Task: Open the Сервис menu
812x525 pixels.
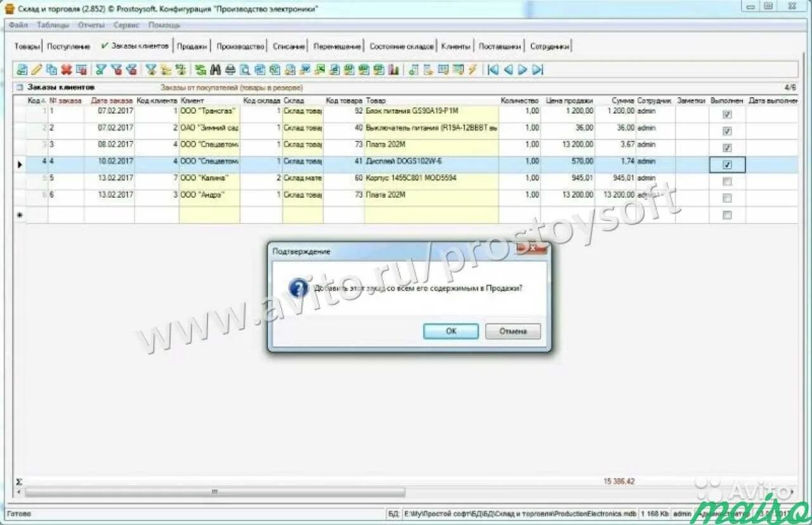Action: pyautogui.click(x=127, y=25)
